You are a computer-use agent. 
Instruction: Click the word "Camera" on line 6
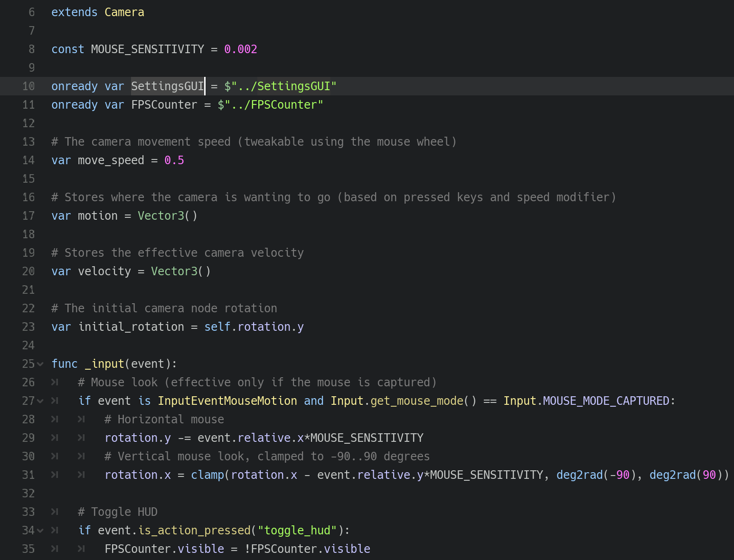(x=124, y=12)
